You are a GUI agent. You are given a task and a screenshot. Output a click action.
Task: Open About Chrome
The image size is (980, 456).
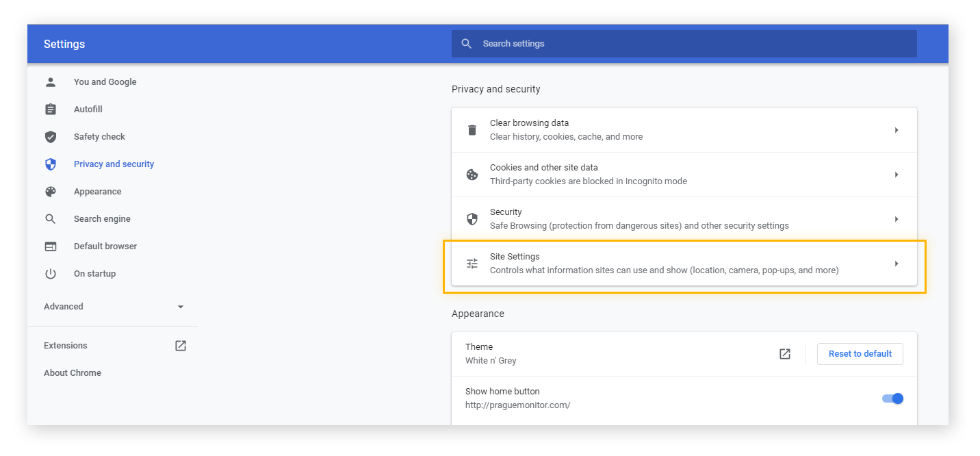click(x=72, y=372)
